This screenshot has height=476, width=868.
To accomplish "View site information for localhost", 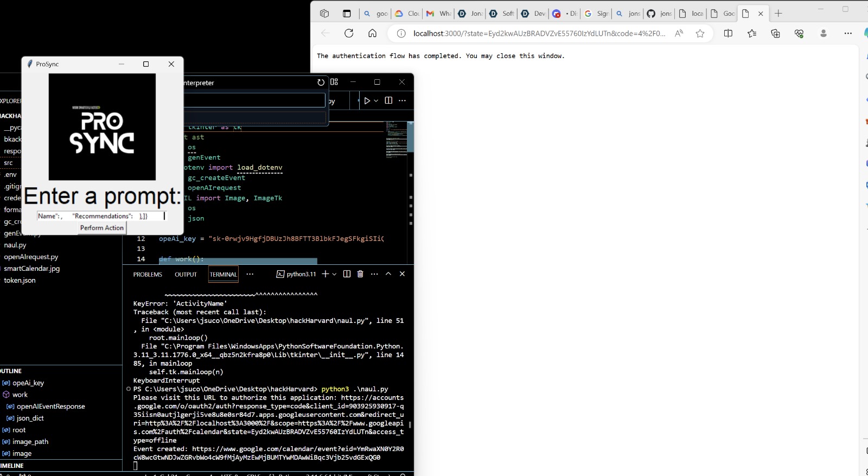I will [401, 34].
